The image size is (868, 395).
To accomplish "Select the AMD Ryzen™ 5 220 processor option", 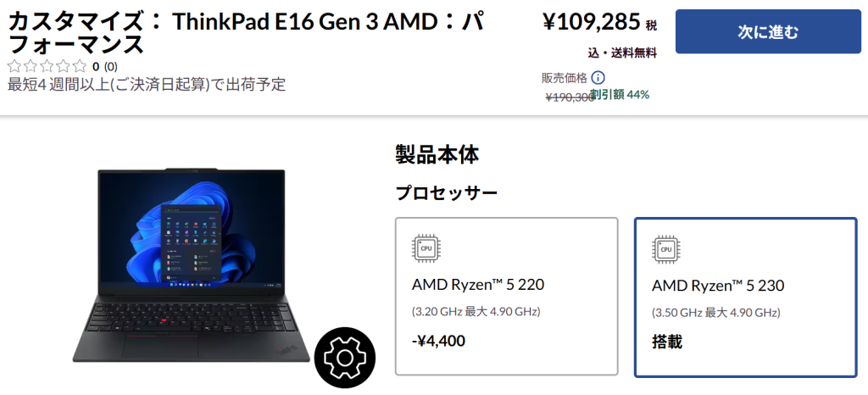I will point(507,297).
